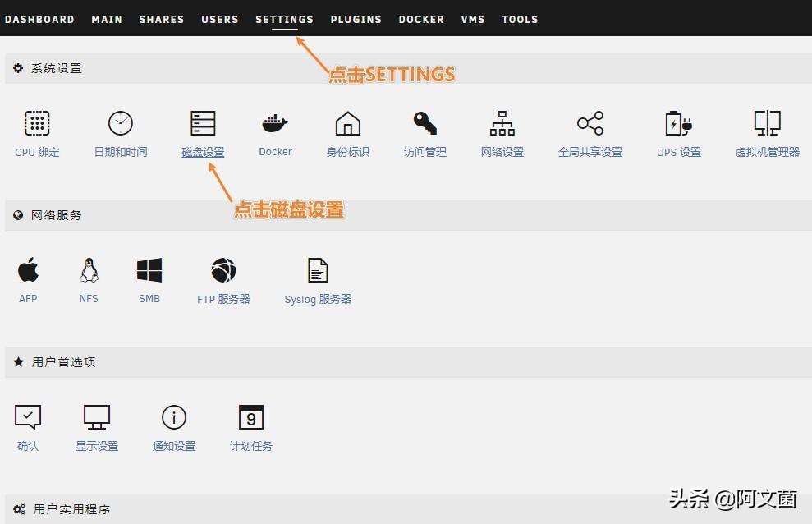812x524 pixels.
Task: Click the FTP 服务器 globe icon
Action: tap(222, 269)
